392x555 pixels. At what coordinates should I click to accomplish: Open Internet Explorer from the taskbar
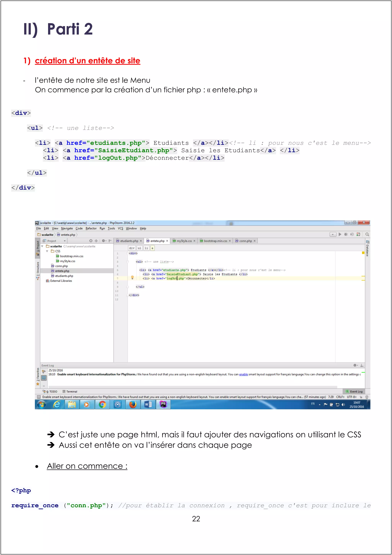[x=57, y=404]
